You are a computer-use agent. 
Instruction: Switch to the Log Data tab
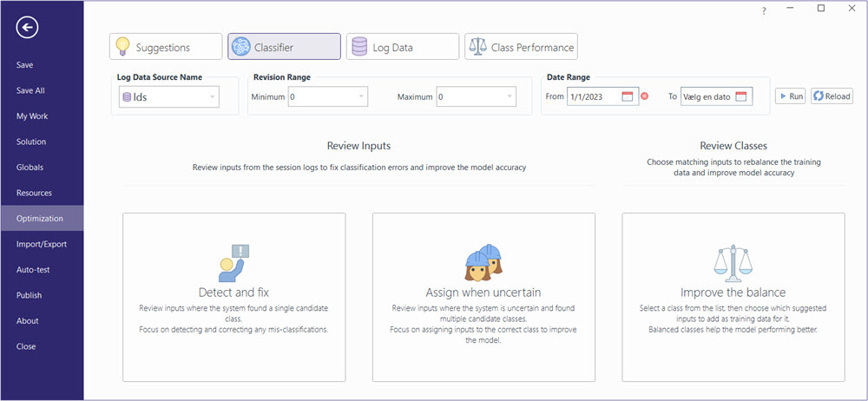point(402,47)
